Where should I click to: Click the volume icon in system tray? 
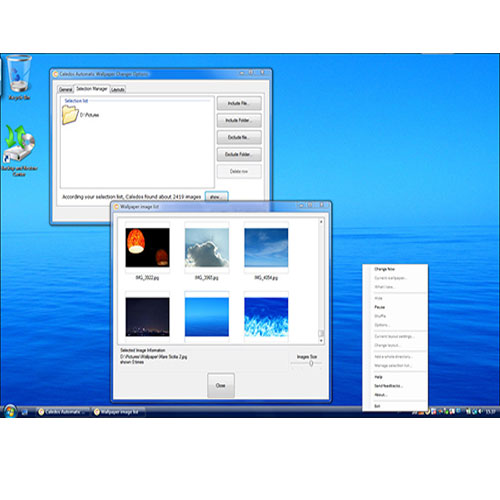(480, 412)
